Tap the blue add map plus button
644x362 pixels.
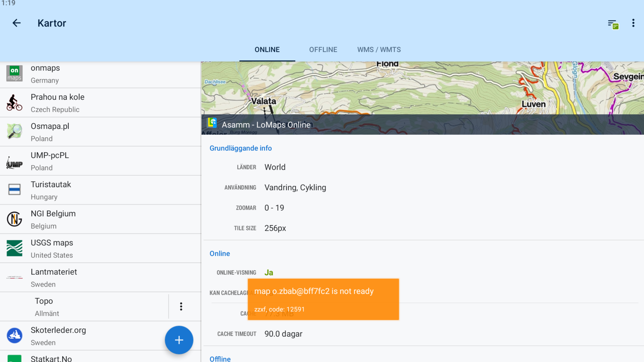(179, 340)
